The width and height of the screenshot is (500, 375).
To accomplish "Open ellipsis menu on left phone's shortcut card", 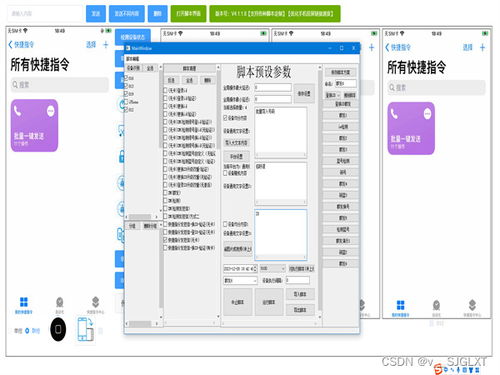I will tap(51, 111).
